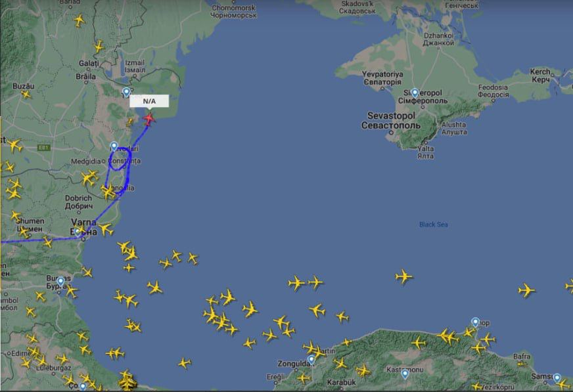Viewport: 573px width, 392px height.
Task: Select the yellow plane near Buzău
Action: tap(26, 94)
